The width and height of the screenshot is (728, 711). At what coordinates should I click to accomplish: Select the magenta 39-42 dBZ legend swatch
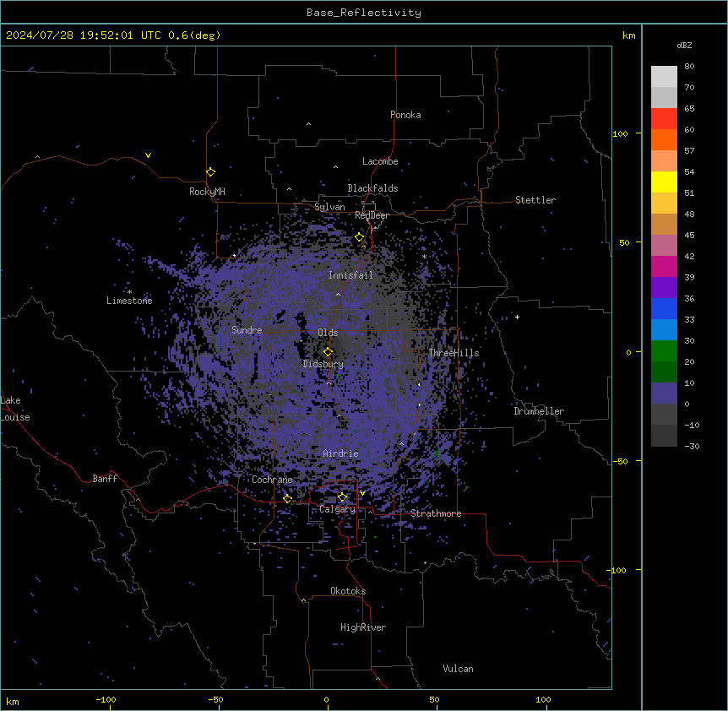click(664, 266)
